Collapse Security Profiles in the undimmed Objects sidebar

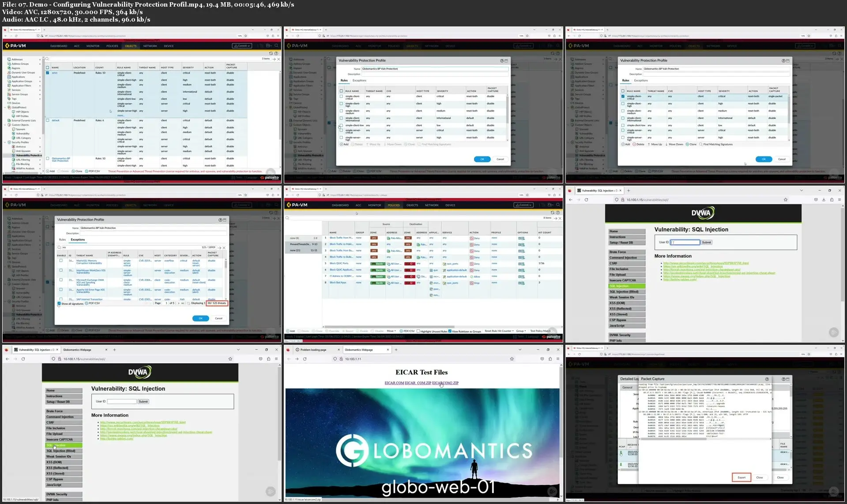(6, 142)
